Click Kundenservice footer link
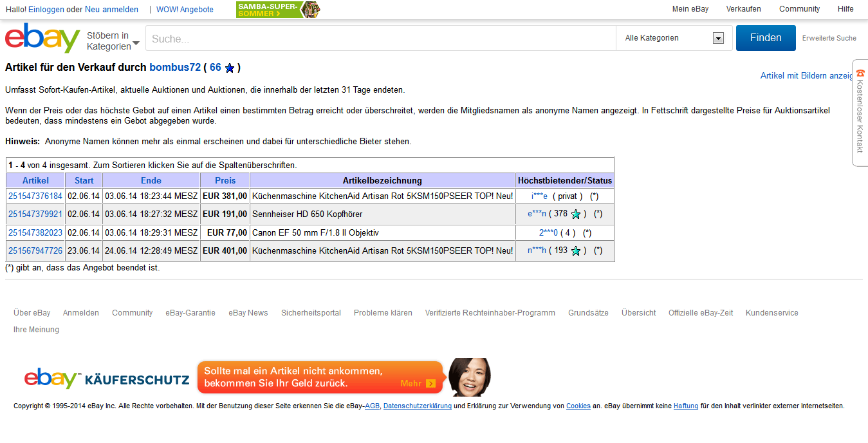Viewport: 868px width, 443px height. 772,313
